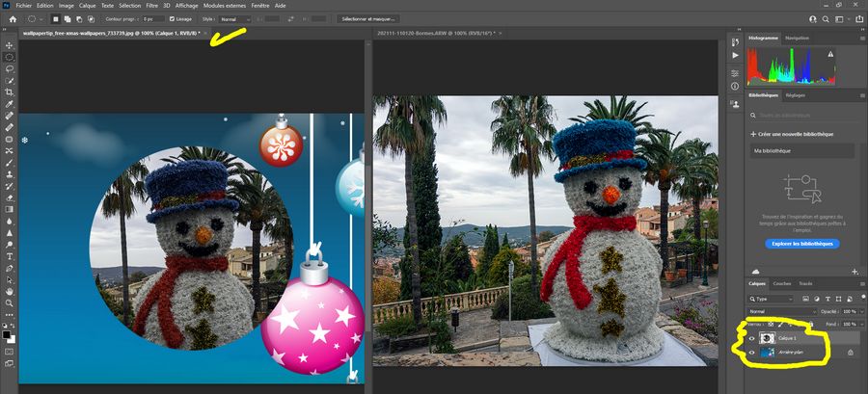
Task: Add library item plus icon
Action: coord(854,272)
